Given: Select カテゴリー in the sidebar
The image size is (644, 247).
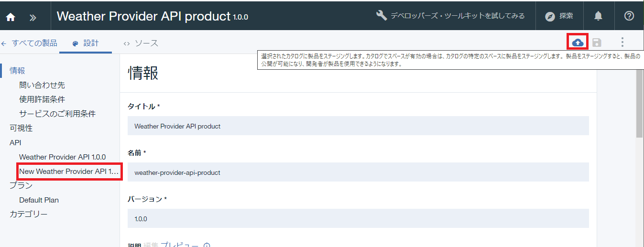Looking at the screenshot, I should [x=29, y=214].
